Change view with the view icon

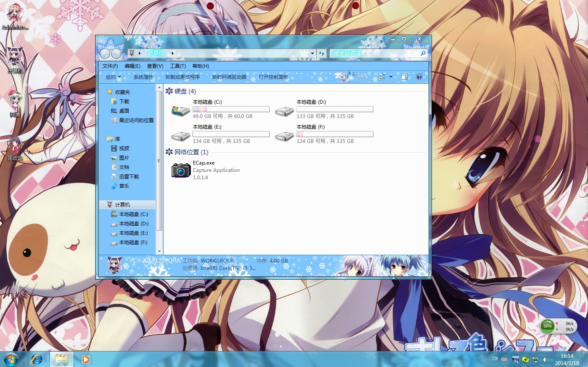point(382,77)
